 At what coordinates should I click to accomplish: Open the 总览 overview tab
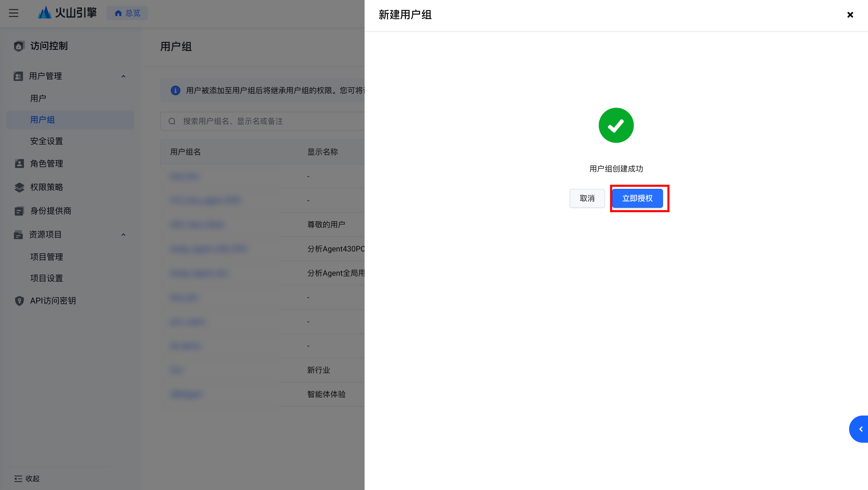(x=127, y=13)
